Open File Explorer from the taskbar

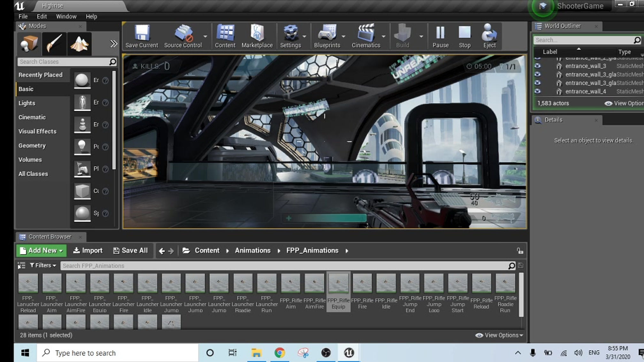[256, 353]
